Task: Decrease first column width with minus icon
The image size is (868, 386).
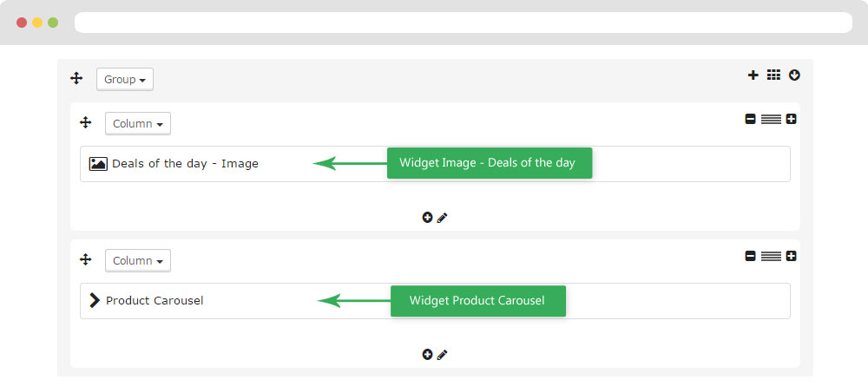Action: [x=750, y=119]
